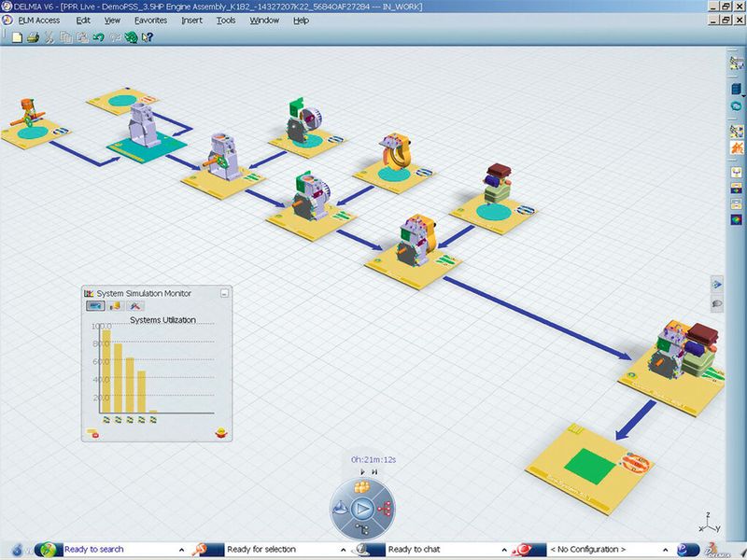Click the small play button under simulation time
The image size is (747, 560).
pyautogui.click(x=362, y=472)
